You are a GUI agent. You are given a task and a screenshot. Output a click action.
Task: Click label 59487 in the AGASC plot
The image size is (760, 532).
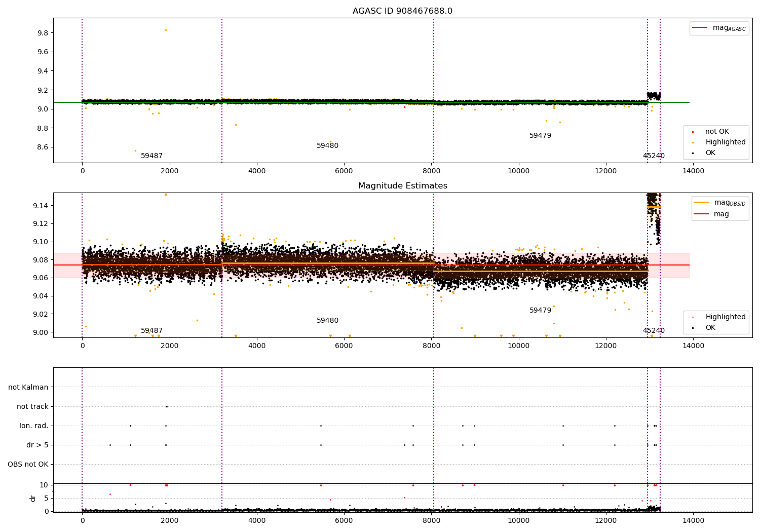point(151,156)
